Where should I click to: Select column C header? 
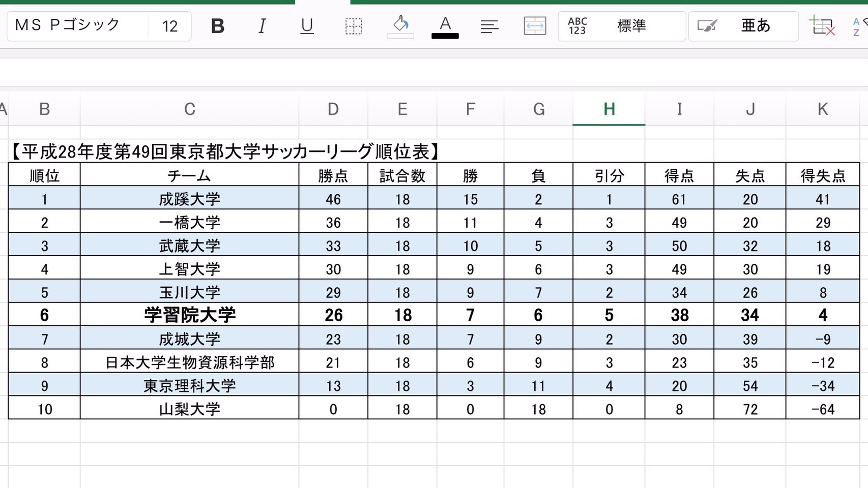[x=189, y=109]
